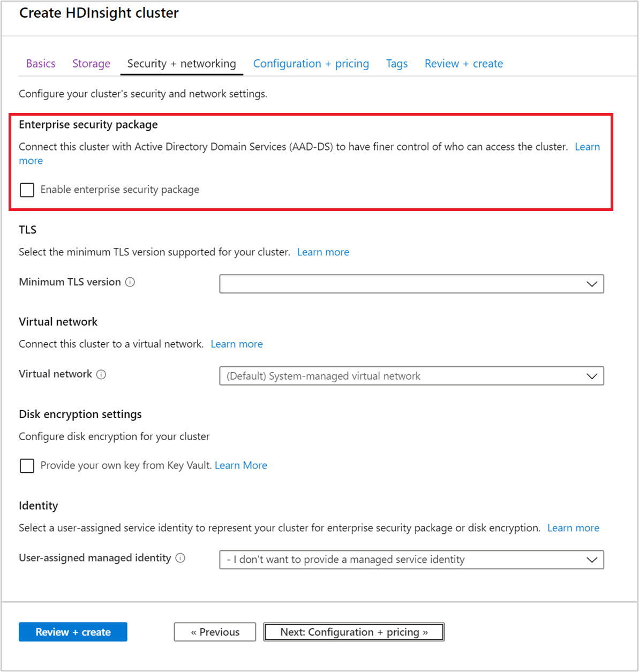This screenshot has width=639, height=672.
Task: Click the Virtual network info icon
Action: pyautogui.click(x=101, y=374)
